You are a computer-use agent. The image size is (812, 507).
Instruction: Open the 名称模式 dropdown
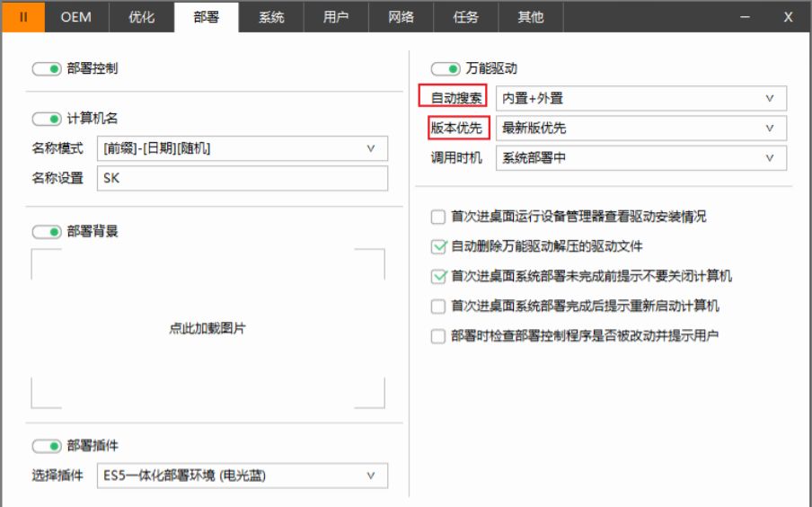(243, 148)
